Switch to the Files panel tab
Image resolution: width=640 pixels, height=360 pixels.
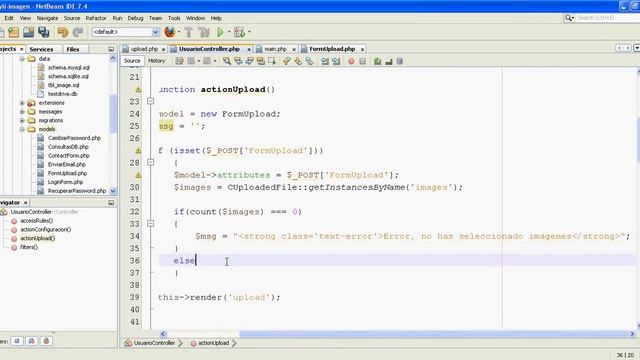pyautogui.click(x=73, y=49)
